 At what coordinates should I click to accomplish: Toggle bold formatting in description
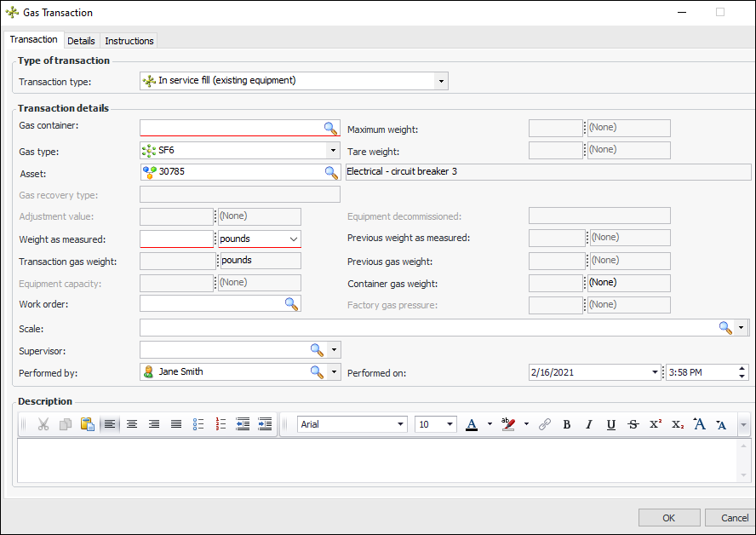[566, 424]
